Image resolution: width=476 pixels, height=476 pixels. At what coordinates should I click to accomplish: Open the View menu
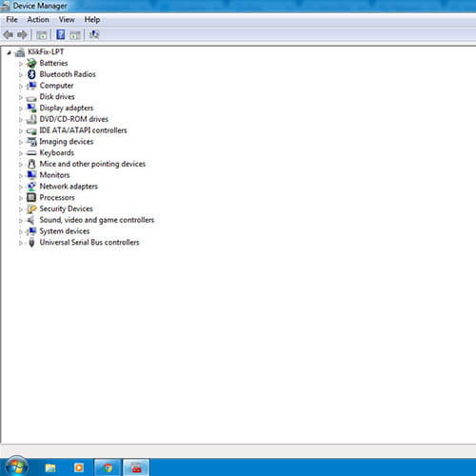click(67, 20)
